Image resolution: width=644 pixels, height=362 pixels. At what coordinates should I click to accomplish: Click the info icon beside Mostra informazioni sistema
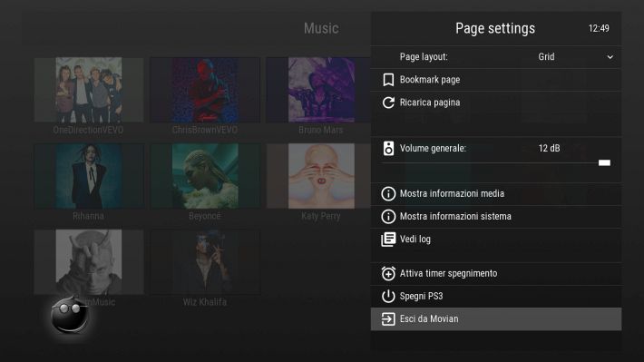click(388, 217)
